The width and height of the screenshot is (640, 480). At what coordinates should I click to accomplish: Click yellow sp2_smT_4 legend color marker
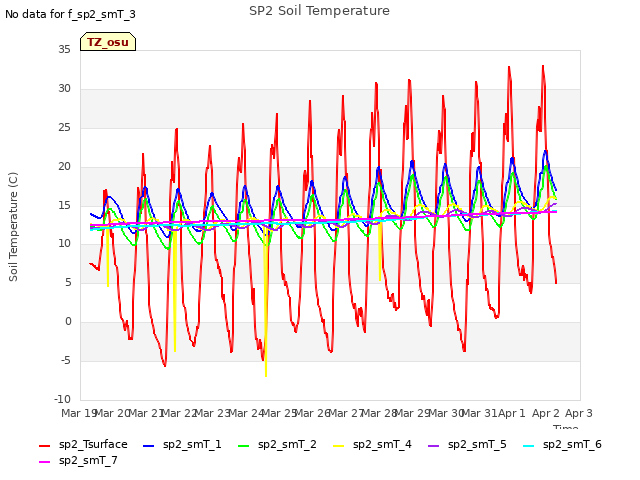[338, 446]
